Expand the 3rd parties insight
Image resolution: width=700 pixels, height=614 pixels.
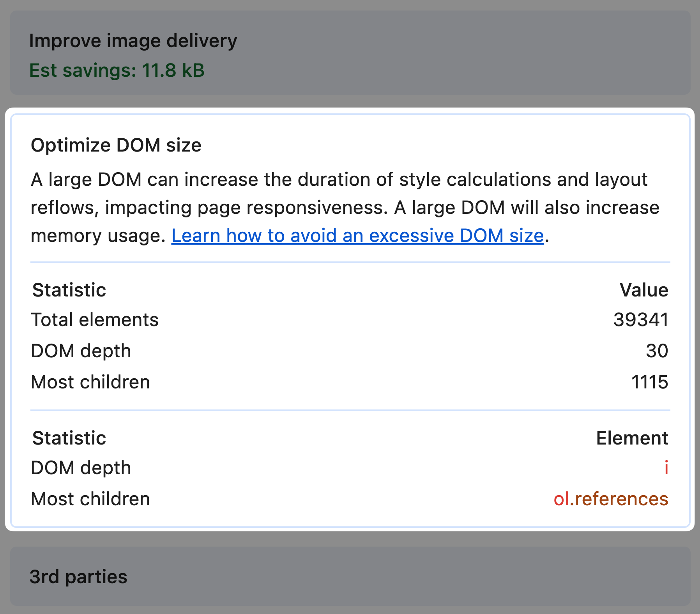pos(350,576)
